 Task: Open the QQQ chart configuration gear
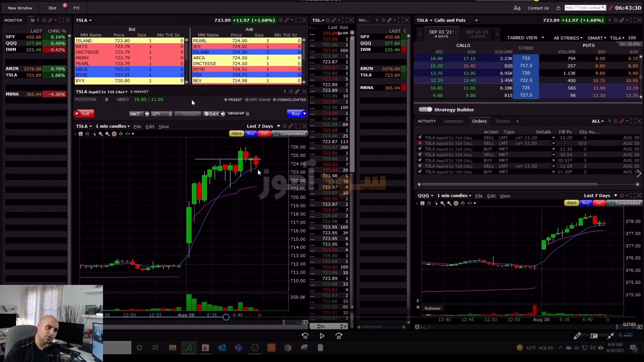point(621,196)
